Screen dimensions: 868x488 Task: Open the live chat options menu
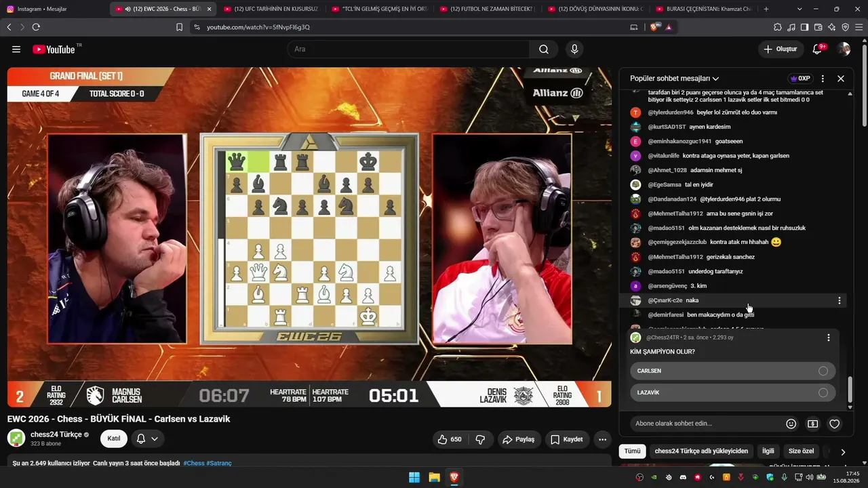[x=823, y=79]
